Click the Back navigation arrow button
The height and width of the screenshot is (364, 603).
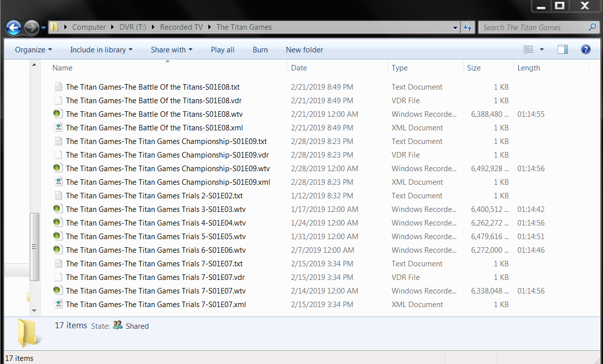(x=14, y=27)
